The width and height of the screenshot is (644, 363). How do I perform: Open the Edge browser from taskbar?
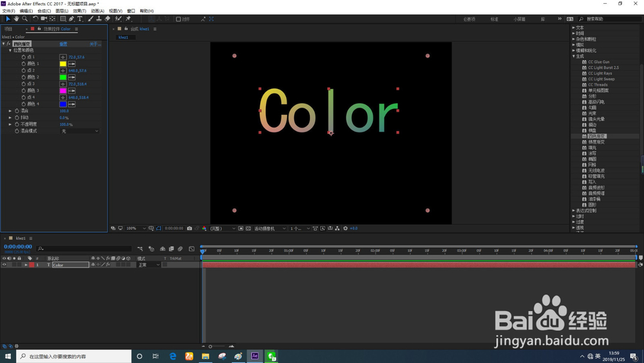tap(173, 356)
